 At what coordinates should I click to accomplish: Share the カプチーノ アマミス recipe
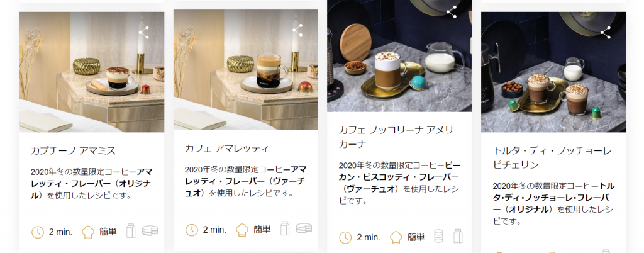(x=144, y=33)
